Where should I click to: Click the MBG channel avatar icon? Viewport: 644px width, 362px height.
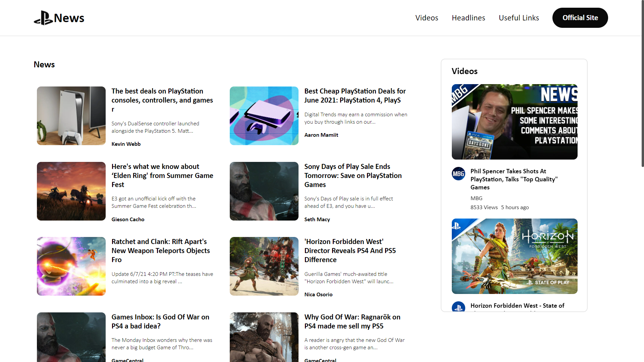point(458,174)
